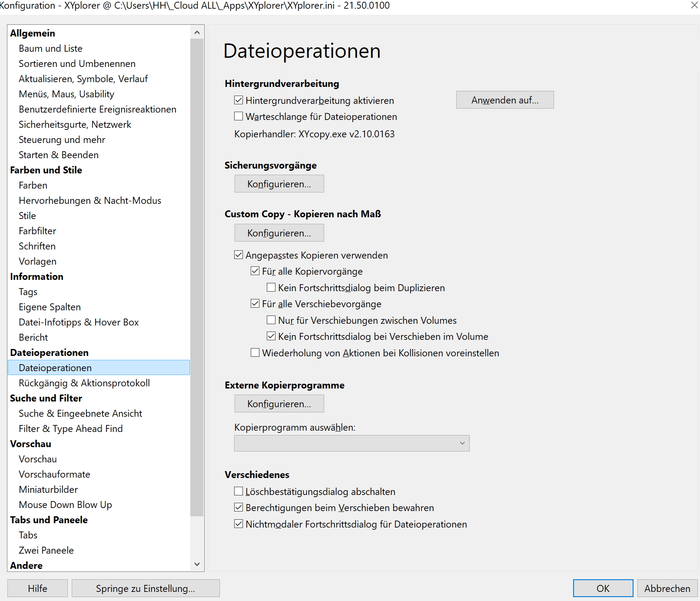The image size is (700, 601).
Task: Select Farben in the category list
Action: pyautogui.click(x=33, y=185)
